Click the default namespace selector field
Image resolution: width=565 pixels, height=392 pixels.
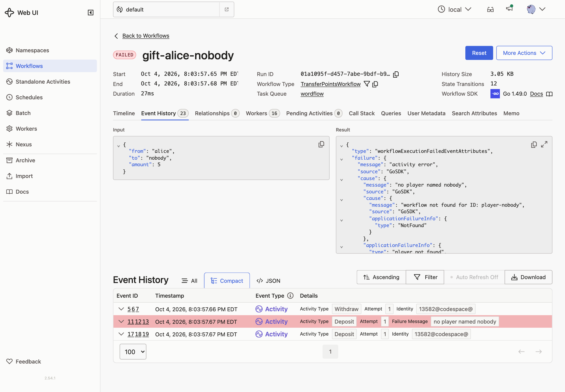[167, 9]
